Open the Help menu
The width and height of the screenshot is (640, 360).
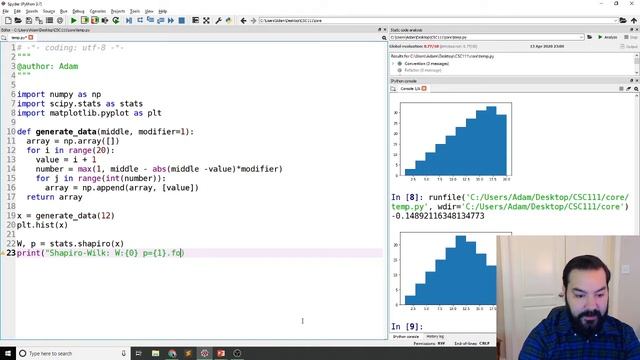coord(162,11)
